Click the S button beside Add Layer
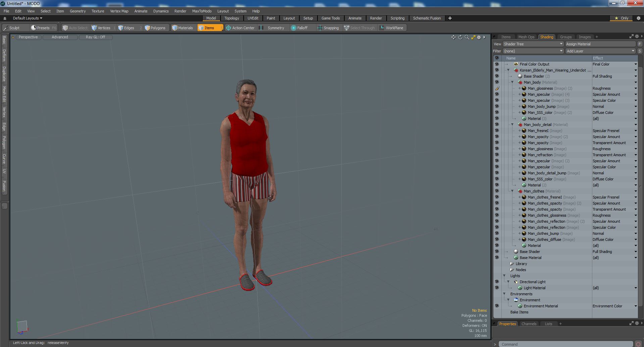 point(640,51)
